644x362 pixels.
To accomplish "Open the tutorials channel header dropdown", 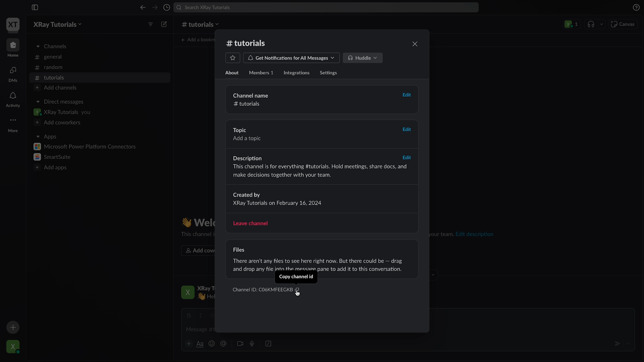I will (x=200, y=25).
